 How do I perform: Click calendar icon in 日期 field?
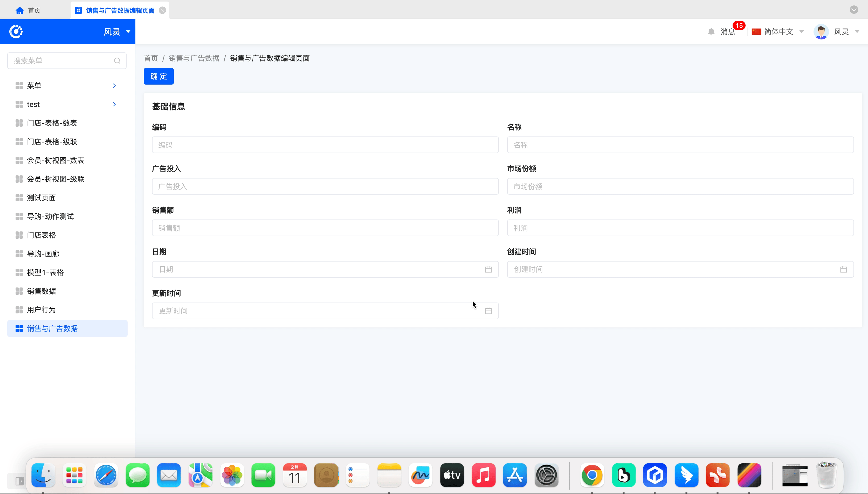(488, 269)
